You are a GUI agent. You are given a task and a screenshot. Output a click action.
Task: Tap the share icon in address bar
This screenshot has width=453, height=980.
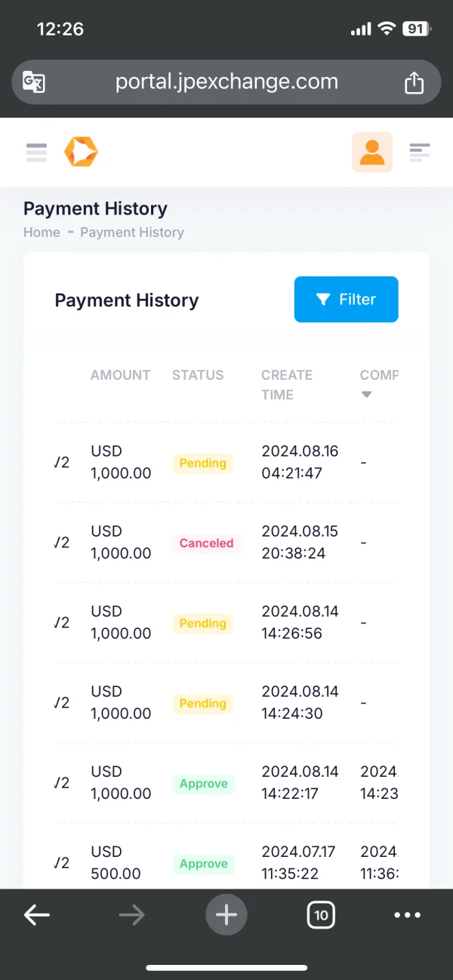point(414,82)
